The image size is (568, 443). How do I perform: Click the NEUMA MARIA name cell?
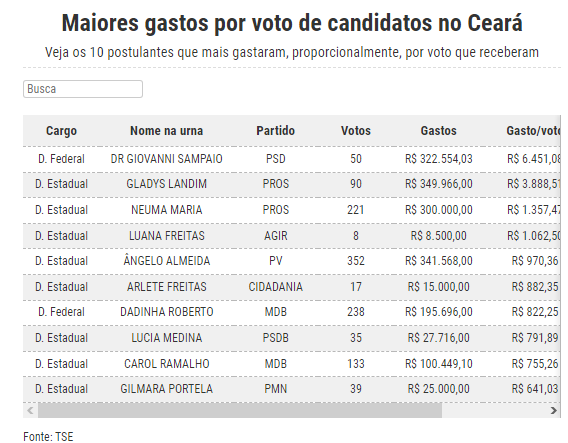pyautogui.click(x=166, y=210)
